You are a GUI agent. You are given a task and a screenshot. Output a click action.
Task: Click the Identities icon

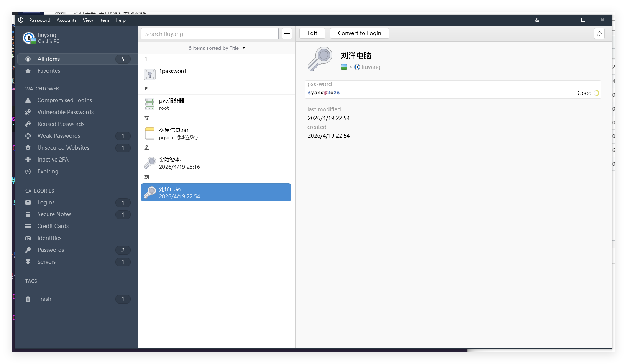(28, 238)
